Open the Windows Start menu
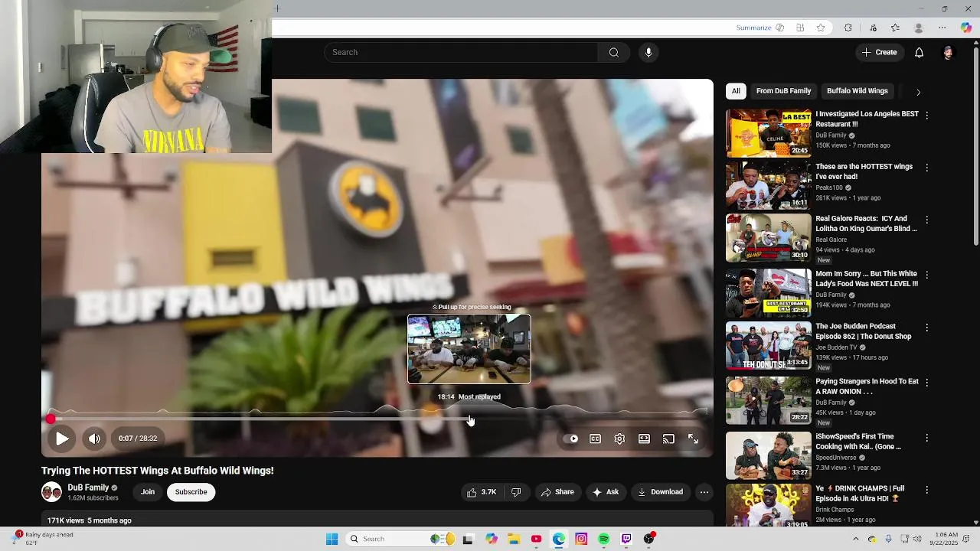Viewport: 980px width, 551px height. pyautogui.click(x=332, y=539)
